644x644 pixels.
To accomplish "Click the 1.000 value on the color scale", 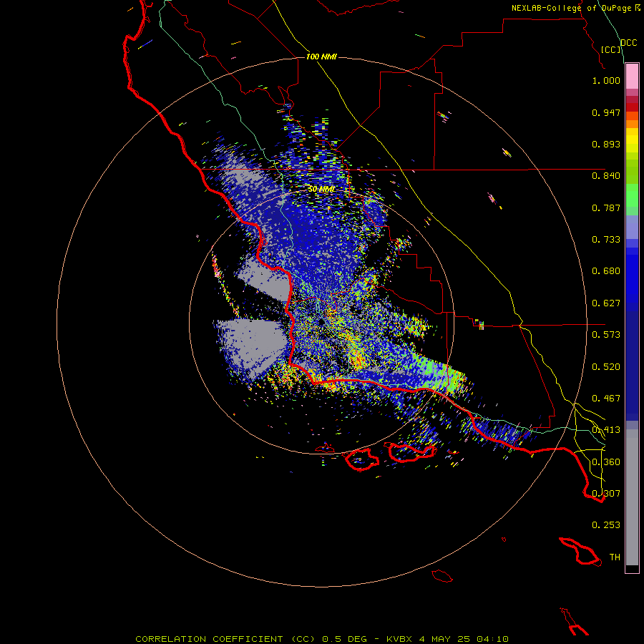I will click(x=606, y=80).
